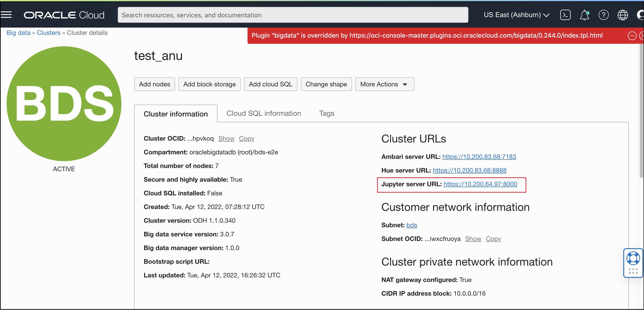Select the Cloud SQL information tab
This screenshot has height=310, width=644.
tap(264, 113)
